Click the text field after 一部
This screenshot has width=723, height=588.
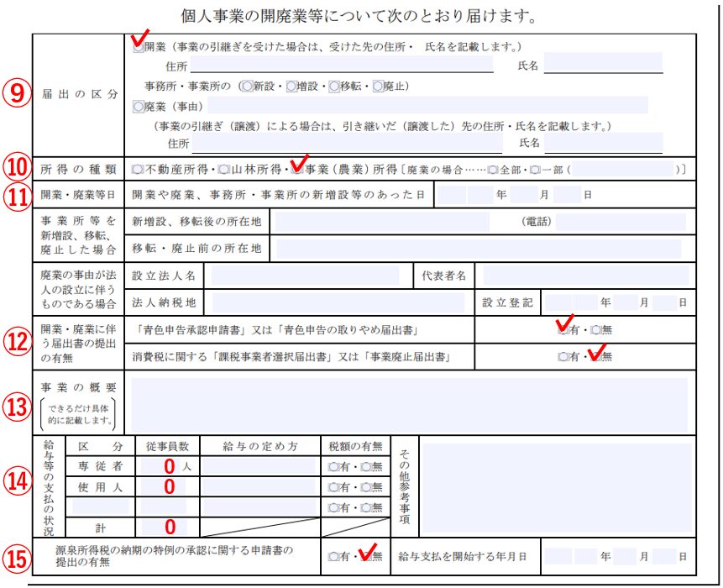[623, 170]
